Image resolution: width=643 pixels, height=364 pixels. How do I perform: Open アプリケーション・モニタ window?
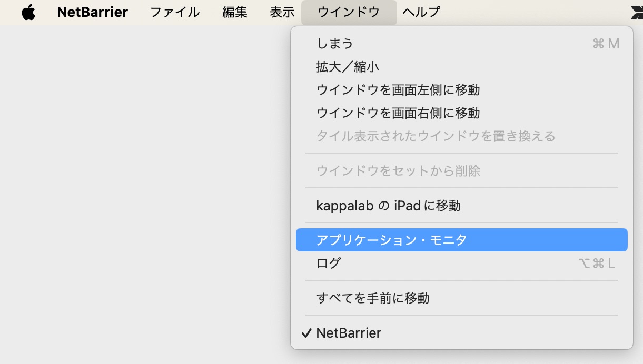(462, 240)
